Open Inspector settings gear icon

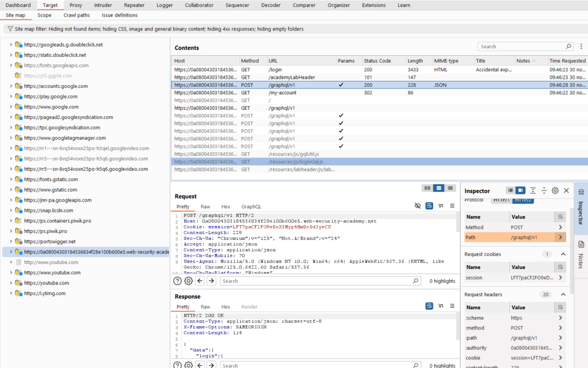(x=555, y=190)
